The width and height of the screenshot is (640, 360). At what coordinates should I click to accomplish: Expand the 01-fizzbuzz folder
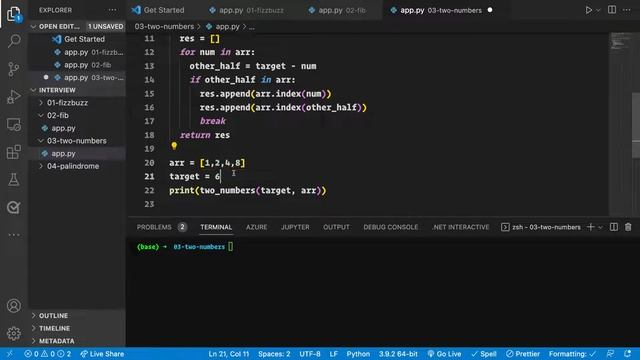tap(78, 102)
